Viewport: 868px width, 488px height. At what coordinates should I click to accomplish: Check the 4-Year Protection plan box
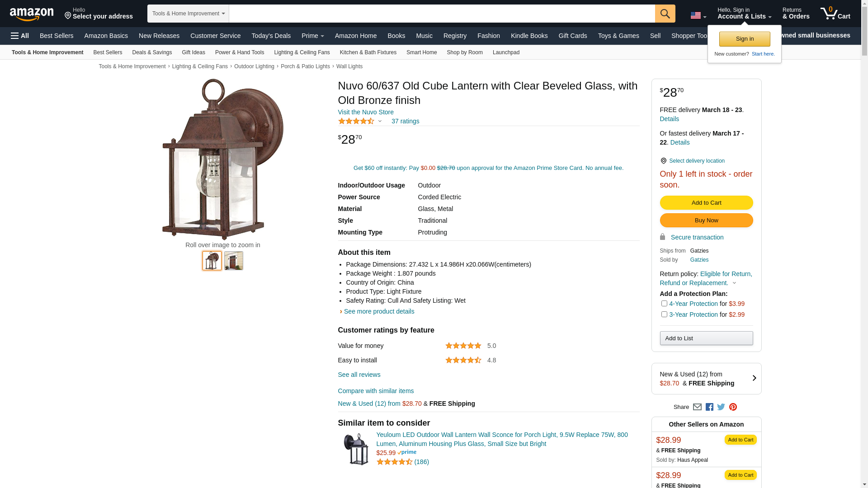(664, 304)
